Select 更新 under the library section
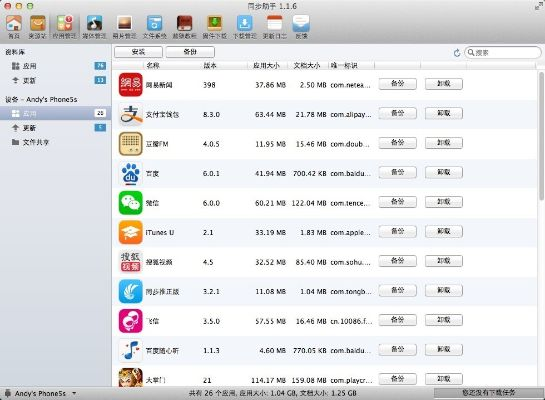Viewport: 545px width, 400px height. (56, 81)
